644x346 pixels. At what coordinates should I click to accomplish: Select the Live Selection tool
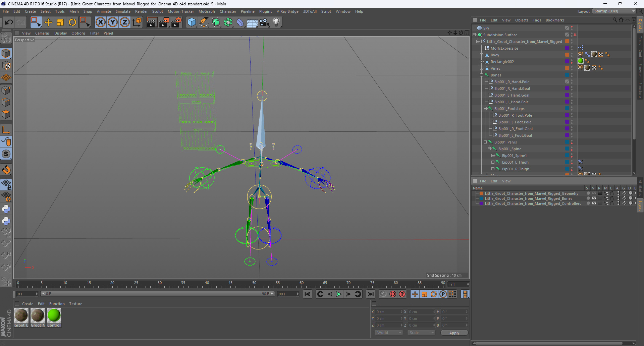(36, 22)
